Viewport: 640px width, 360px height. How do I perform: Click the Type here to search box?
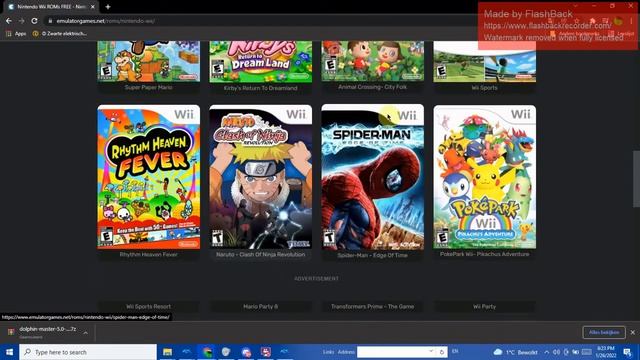point(88,352)
